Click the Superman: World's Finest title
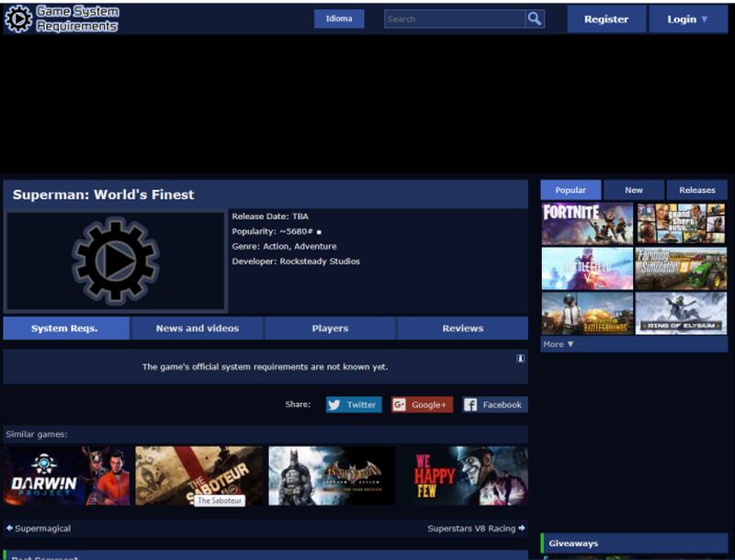This screenshot has width=735, height=560. pos(103,195)
